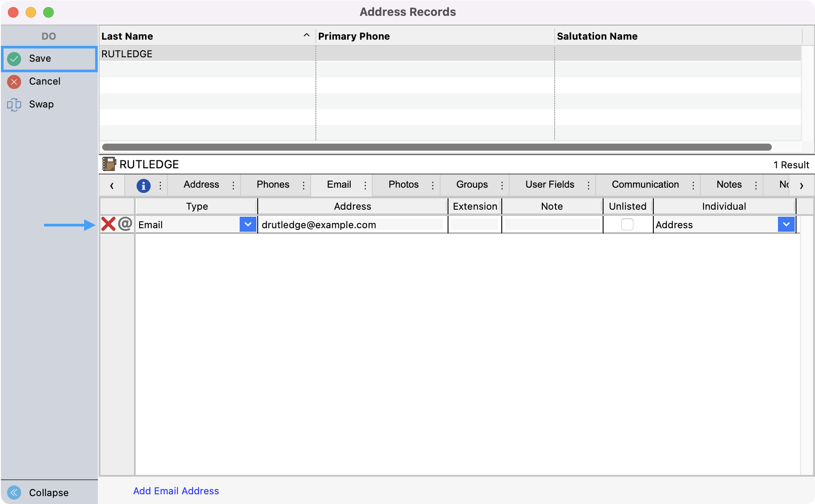
Task: Click the red Cancel icon
Action: 14,82
